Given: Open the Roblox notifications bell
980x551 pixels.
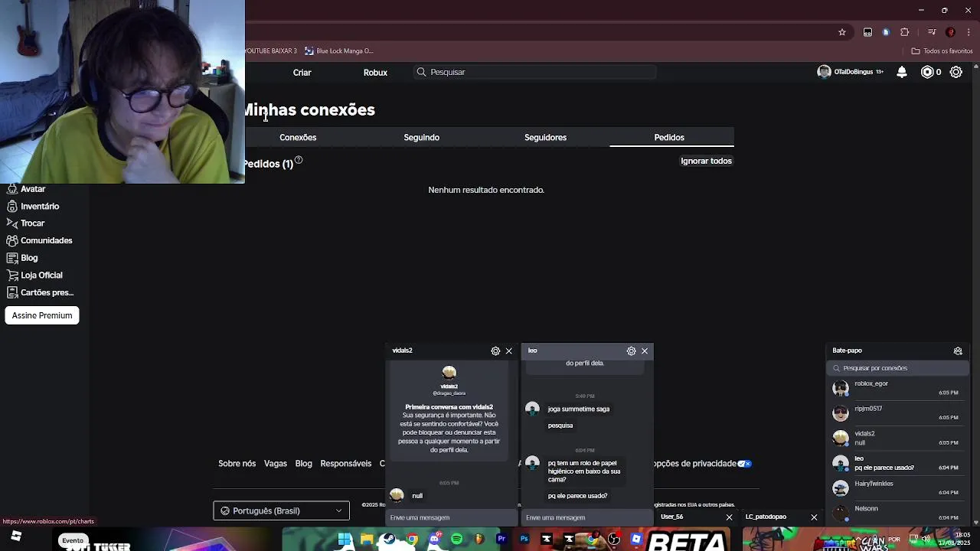Looking at the screenshot, I should click(902, 72).
